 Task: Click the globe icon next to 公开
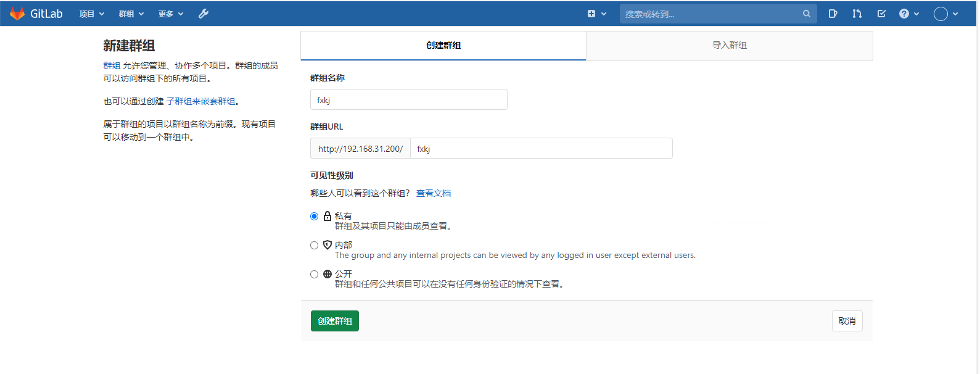327,274
